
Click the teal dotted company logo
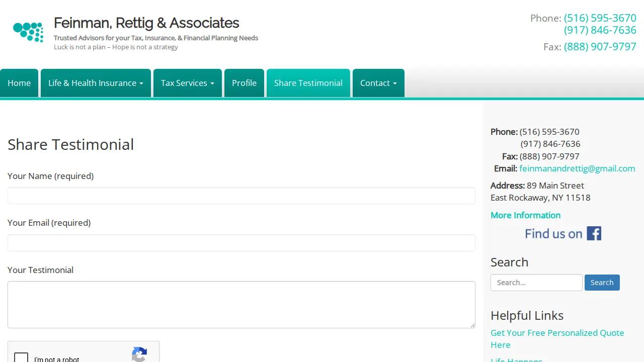point(28,32)
